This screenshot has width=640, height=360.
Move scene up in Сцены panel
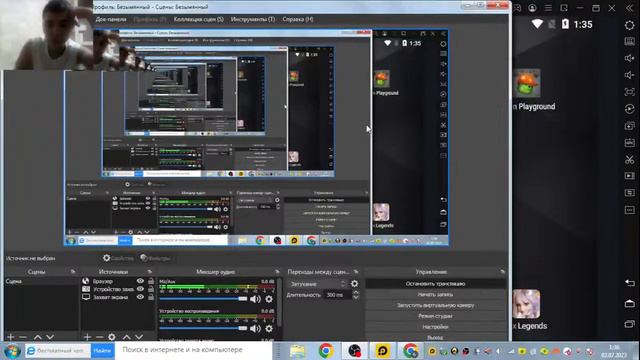click(x=38, y=337)
